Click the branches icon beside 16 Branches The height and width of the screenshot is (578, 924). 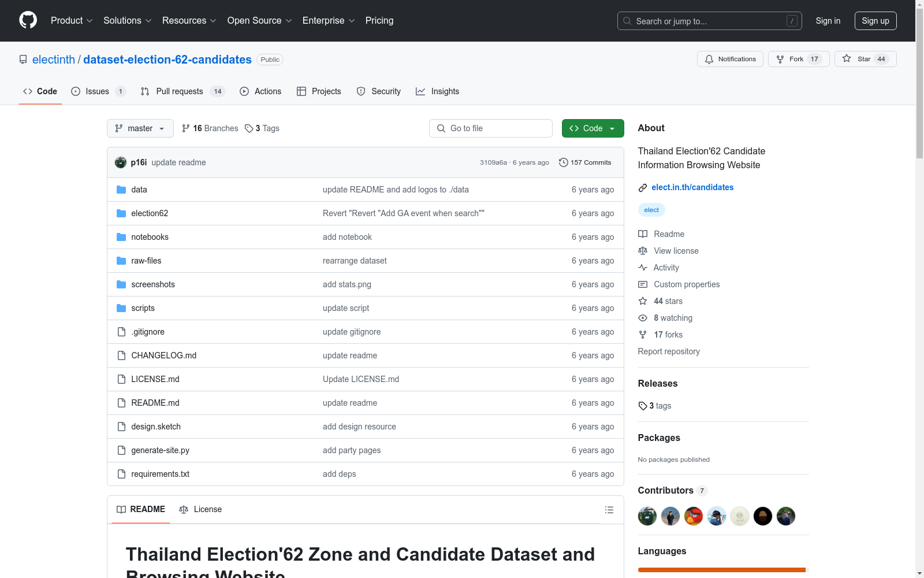click(x=186, y=128)
